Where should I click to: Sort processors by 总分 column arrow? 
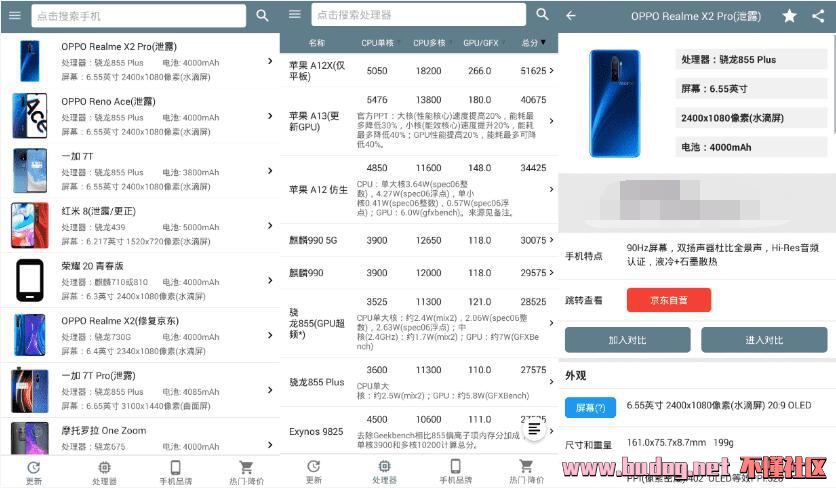543,42
